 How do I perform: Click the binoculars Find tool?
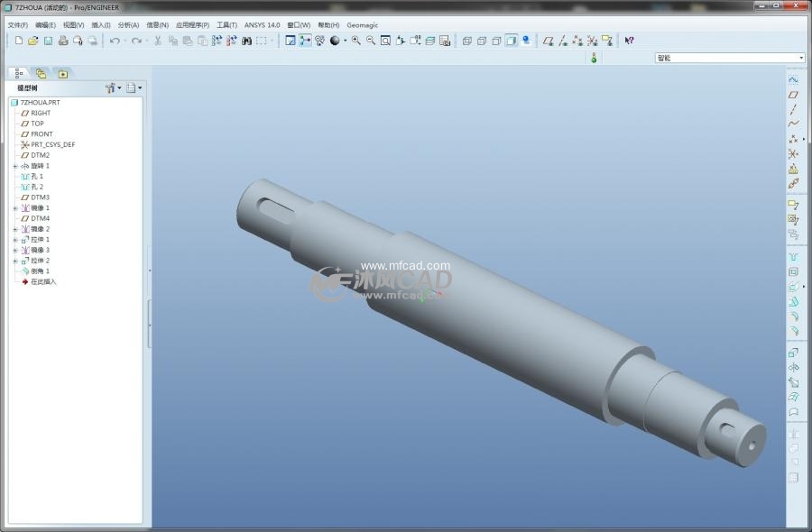pos(246,41)
